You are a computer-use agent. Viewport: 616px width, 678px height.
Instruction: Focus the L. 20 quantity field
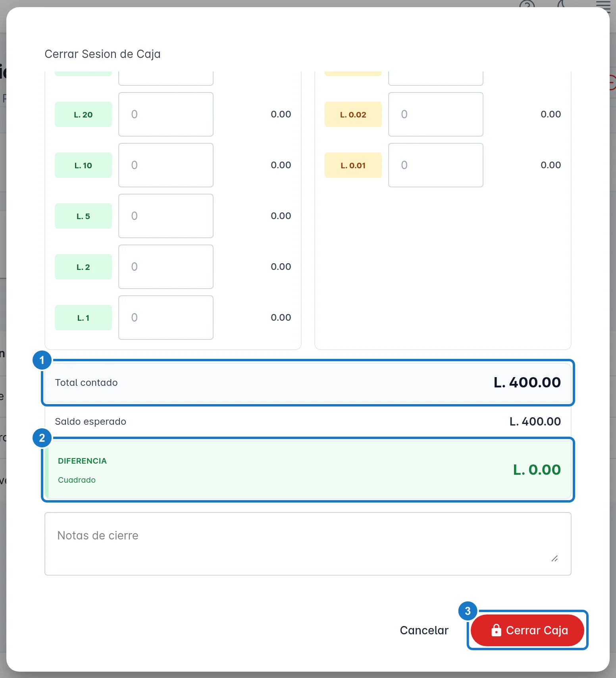click(166, 114)
